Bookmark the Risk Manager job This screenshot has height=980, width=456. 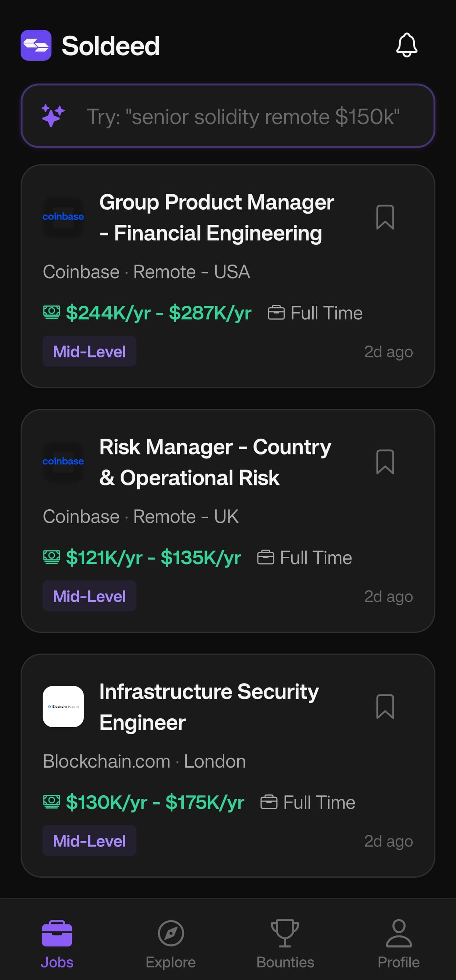click(x=385, y=462)
